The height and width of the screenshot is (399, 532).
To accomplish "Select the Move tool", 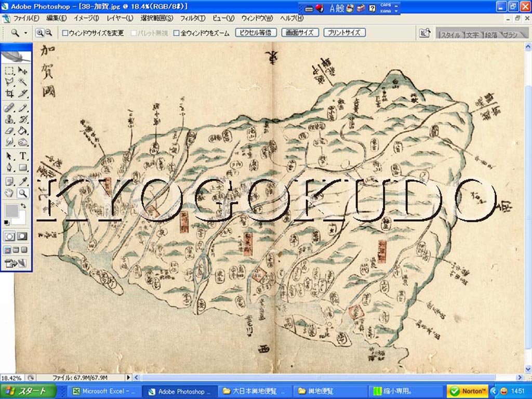I will (x=22, y=70).
